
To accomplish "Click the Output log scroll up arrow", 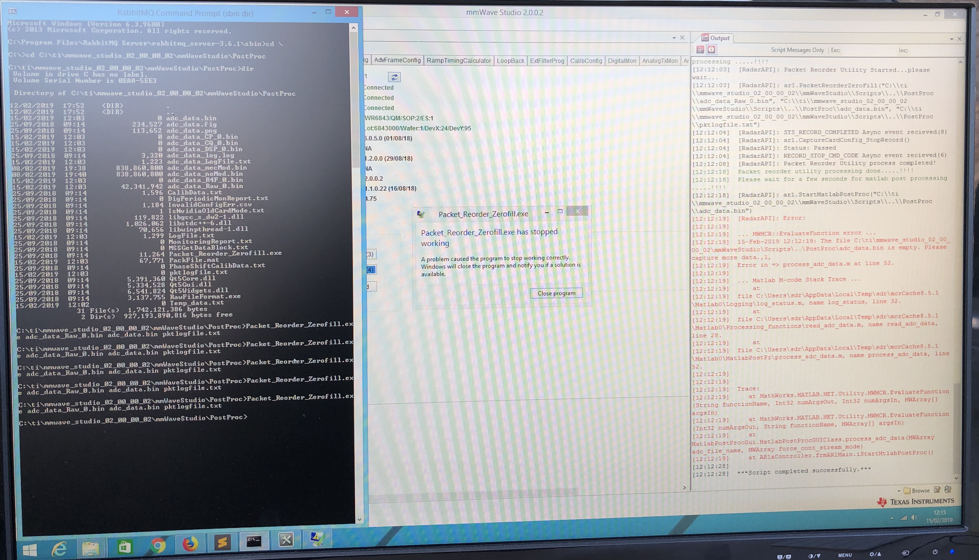I will point(960,62).
